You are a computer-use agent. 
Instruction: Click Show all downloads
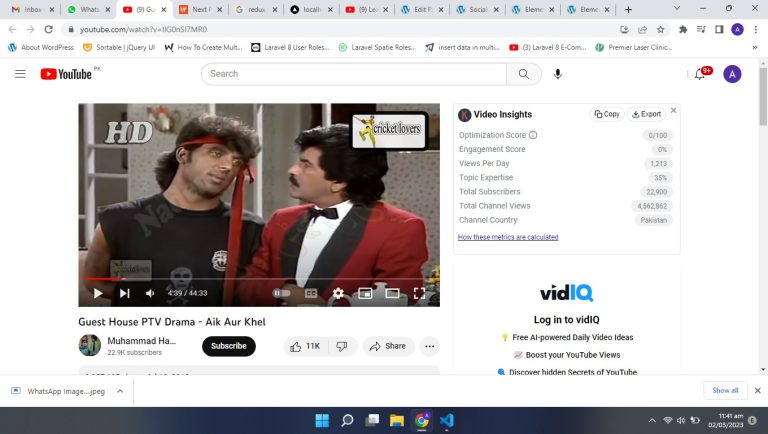[725, 390]
